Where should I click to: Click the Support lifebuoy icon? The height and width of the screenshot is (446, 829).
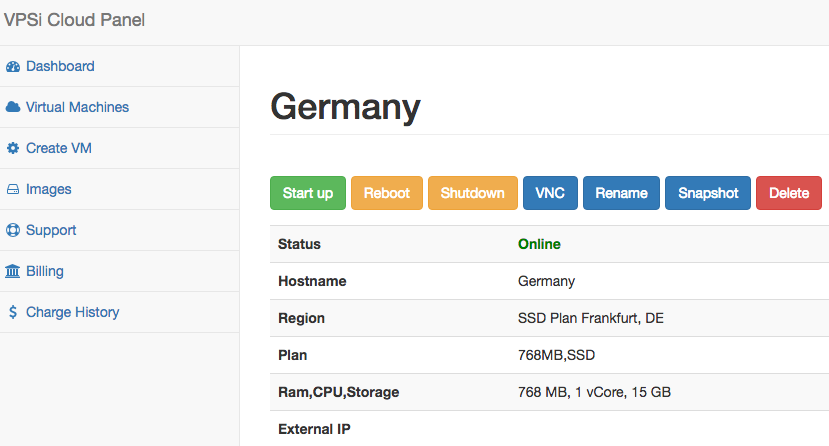coord(13,231)
